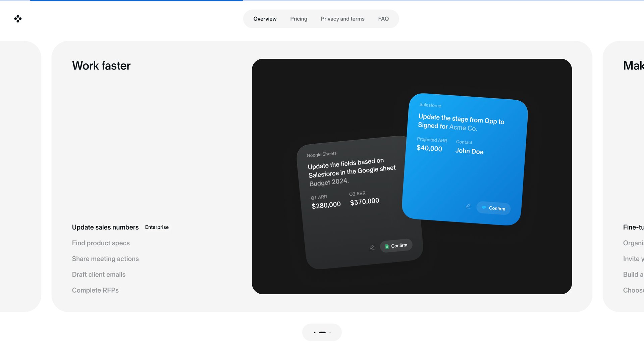The image size is (644, 353).
Task: Select 'Complete RFPs' at the list bottom
Action: click(95, 290)
